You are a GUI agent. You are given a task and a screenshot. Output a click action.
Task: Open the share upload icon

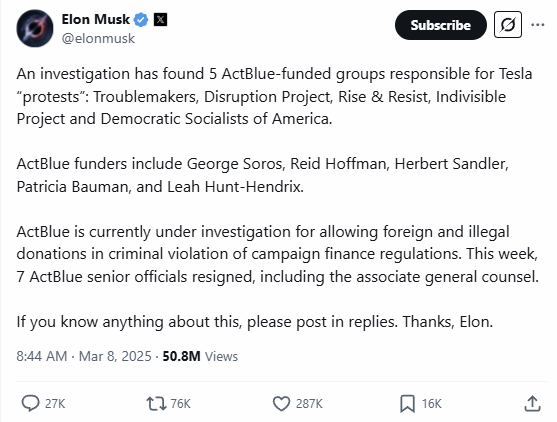click(532, 404)
